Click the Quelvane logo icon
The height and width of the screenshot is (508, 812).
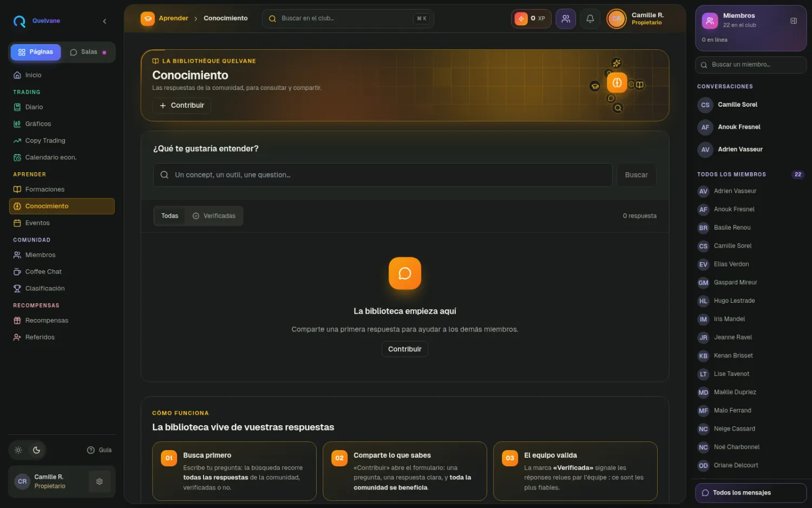(x=19, y=21)
